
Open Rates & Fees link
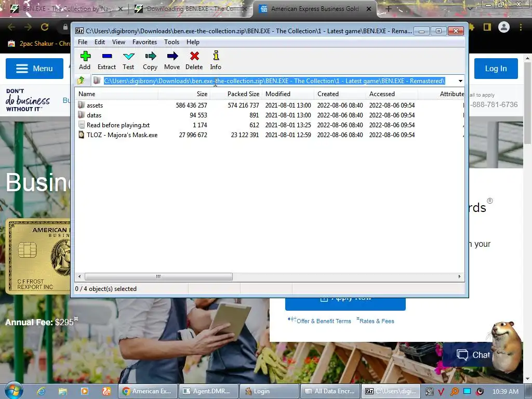point(377,321)
